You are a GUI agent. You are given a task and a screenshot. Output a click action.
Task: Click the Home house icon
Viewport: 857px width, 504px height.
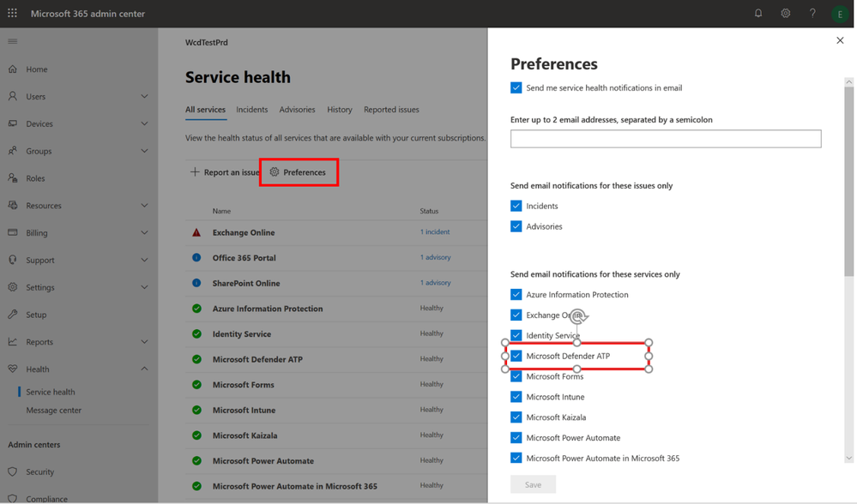point(13,69)
